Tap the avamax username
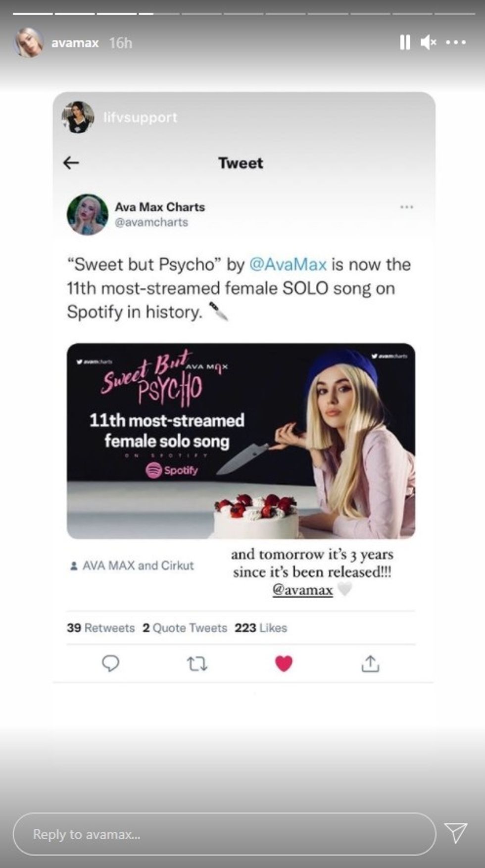Image resolution: width=485 pixels, height=868 pixels. click(75, 43)
